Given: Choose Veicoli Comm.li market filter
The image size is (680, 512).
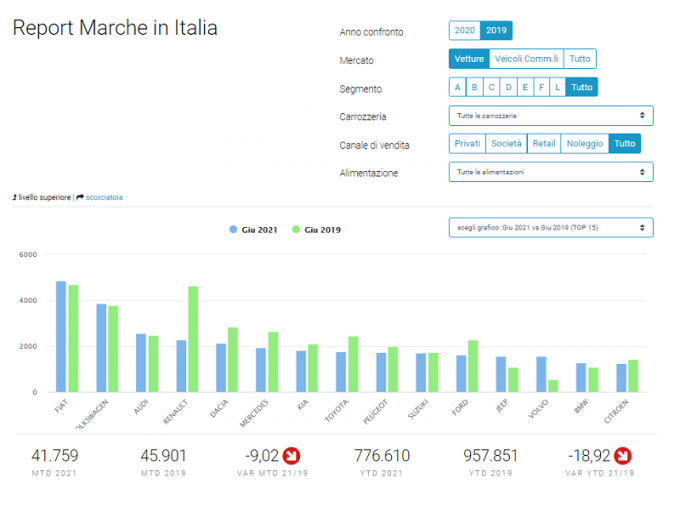Looking at the screenshot, I should tap(526, 59).
